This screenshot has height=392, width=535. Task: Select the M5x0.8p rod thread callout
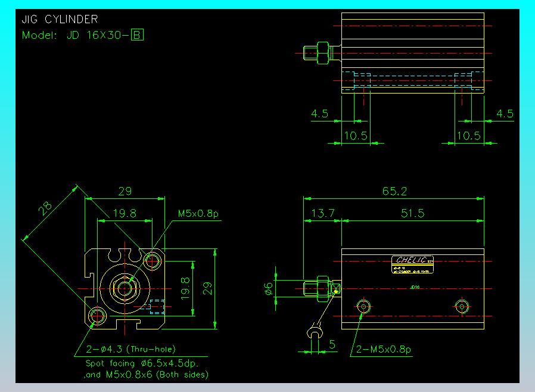tap(198, 213)
